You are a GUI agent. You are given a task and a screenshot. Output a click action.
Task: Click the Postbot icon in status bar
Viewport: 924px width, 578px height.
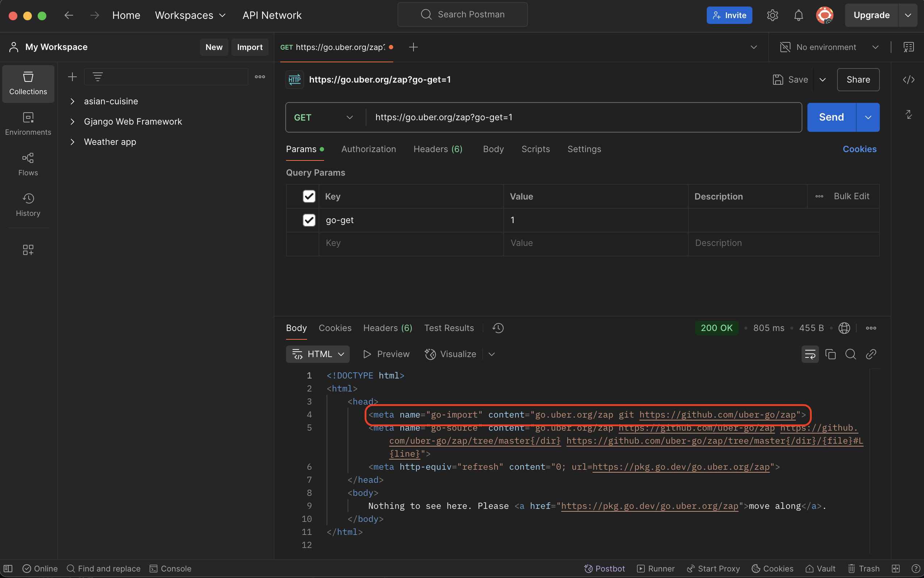[x=588, y=569]
